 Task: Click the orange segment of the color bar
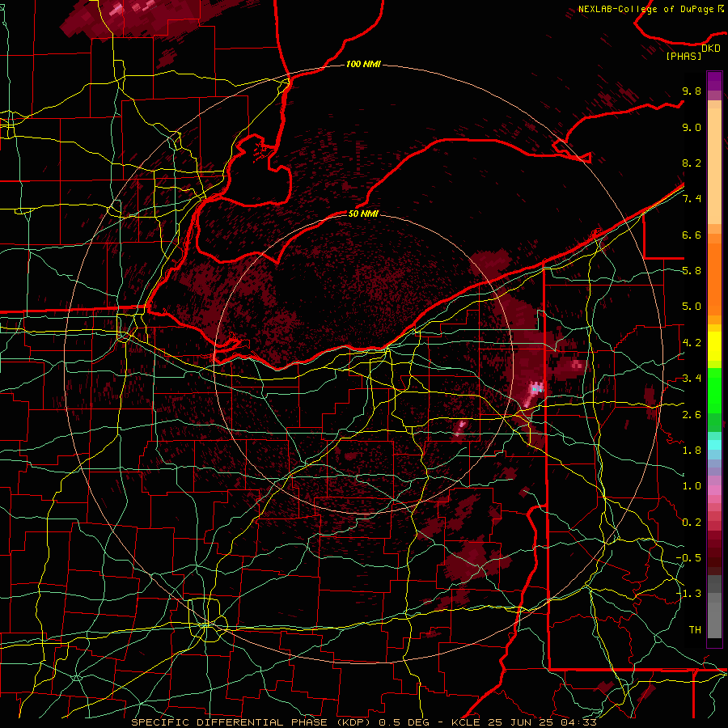coord(714,280)
